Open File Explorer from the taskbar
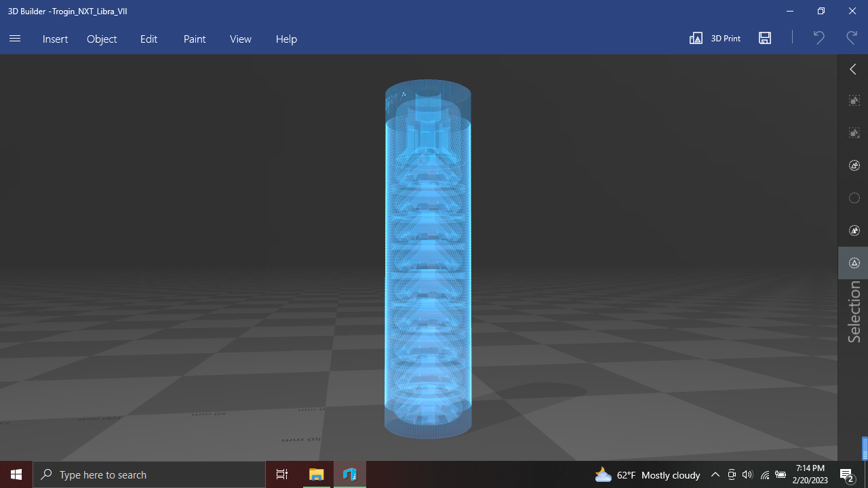 (316, 474)
